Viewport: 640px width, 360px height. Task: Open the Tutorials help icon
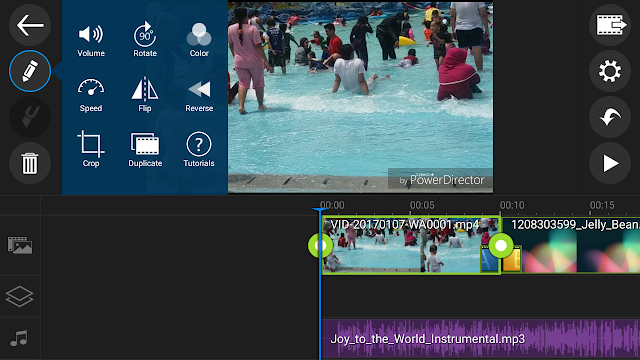click(199, 149)
